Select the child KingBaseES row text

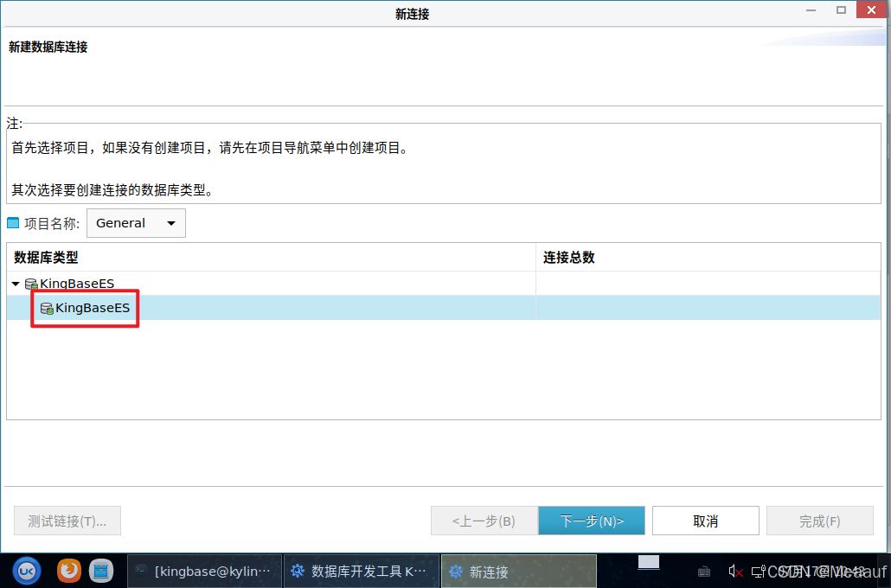click(93, 308)
